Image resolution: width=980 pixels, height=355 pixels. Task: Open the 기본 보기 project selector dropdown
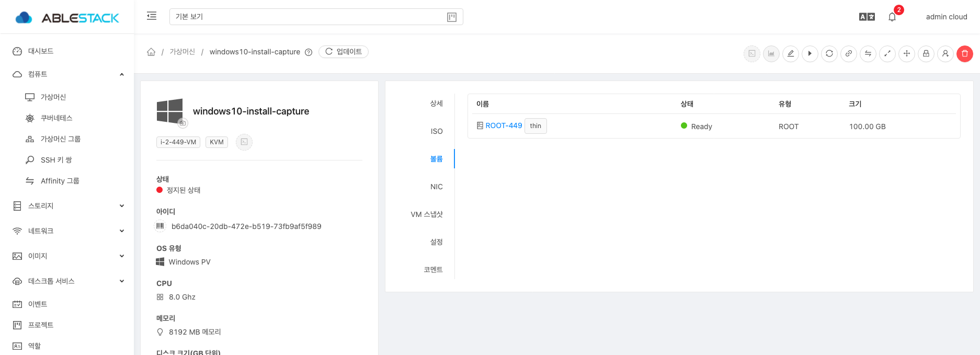pyautogui.click(x=316, y=17)
